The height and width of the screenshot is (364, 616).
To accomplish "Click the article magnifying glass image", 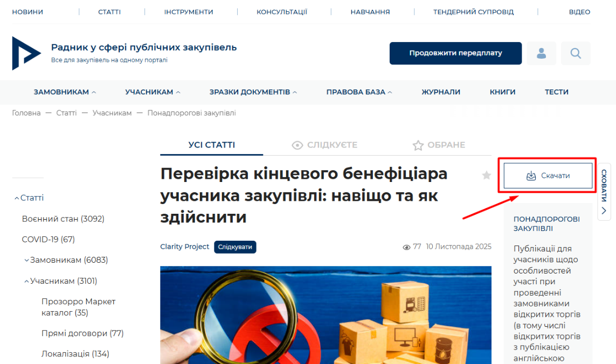I will click(326, 315).
